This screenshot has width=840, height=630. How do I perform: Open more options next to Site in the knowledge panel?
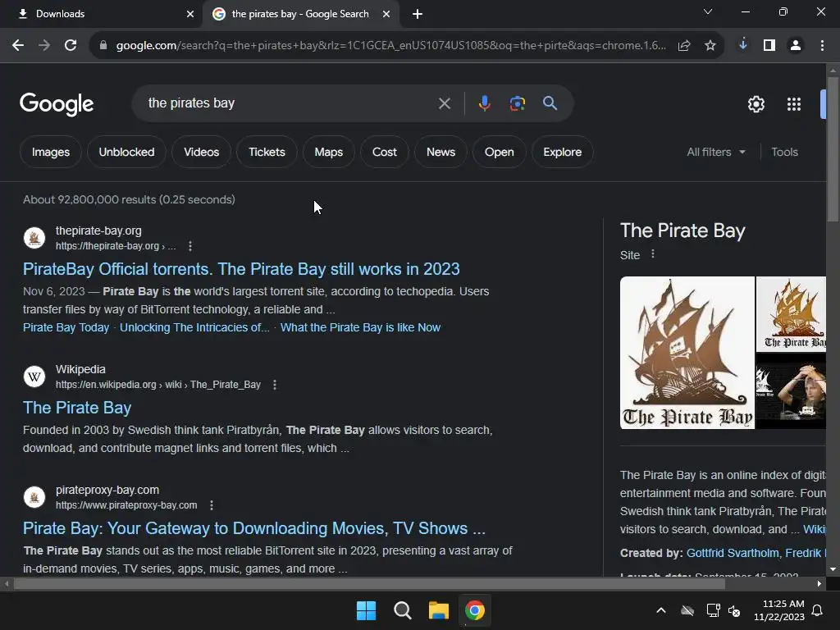pyautogui.click(x=652, y=254)
